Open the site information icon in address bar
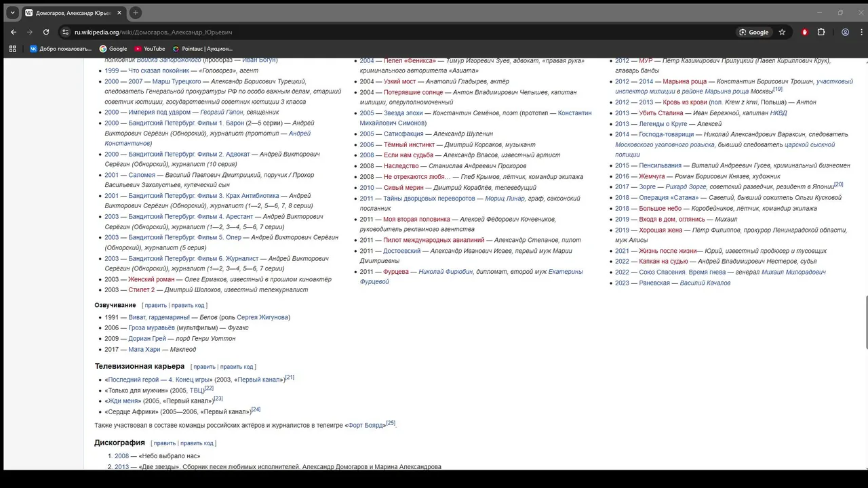Screen dimensions: 868x488 66,32
